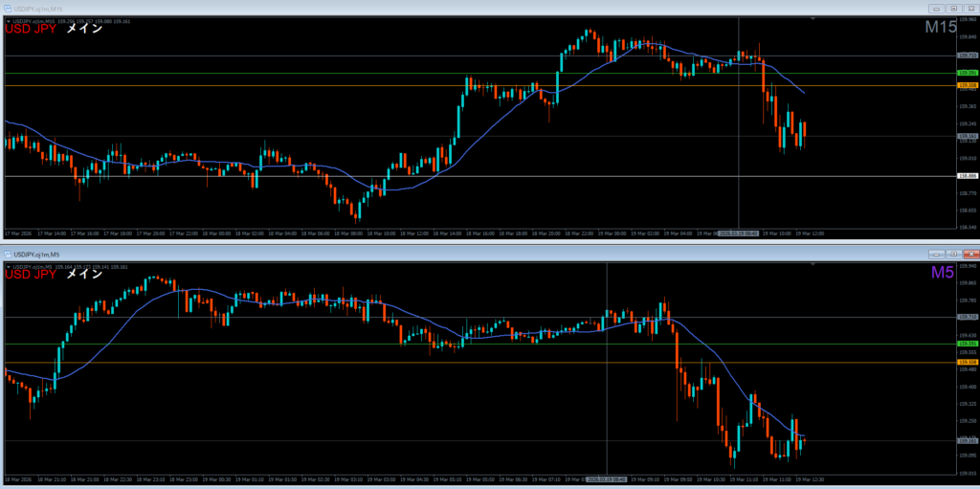
Task: Click the 2026.03.19 08:40 date label on the M5 time axis
Action: coord(607,478)
